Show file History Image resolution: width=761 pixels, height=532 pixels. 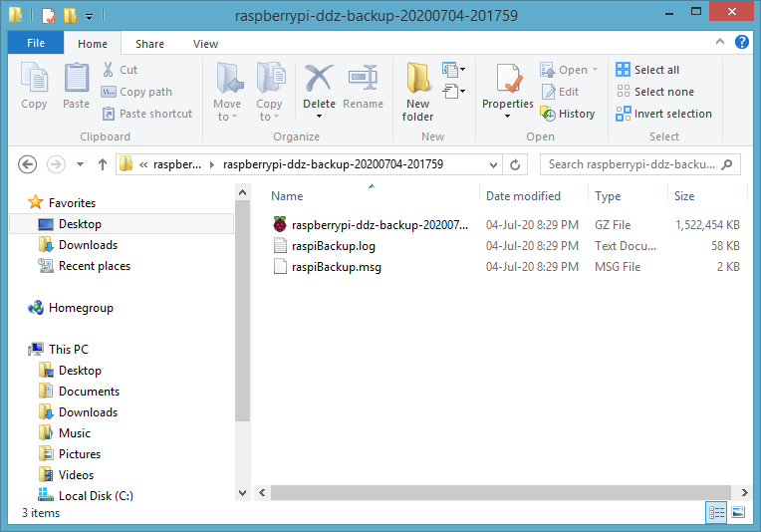[x=568, y=114]
